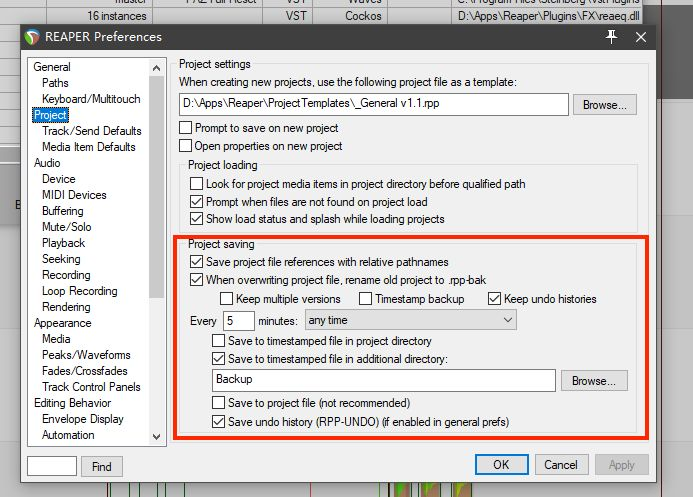Open Track/Send Defaults page
693x497 pixels.
coord(92,131)
